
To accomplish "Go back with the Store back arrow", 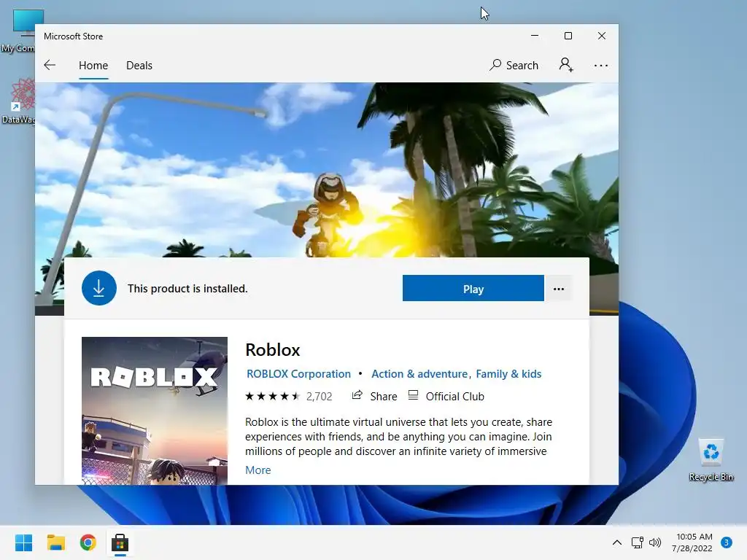I will pyautogui.click(x=50, y=65).
